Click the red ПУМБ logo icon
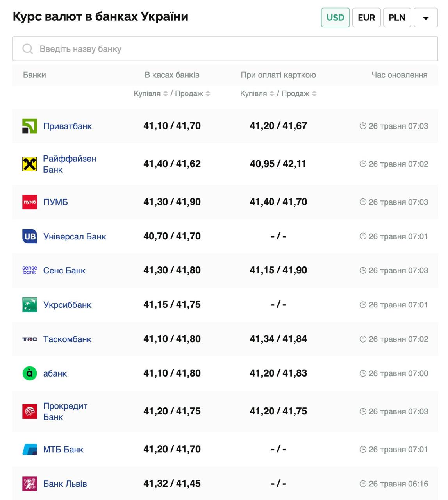The width and height of the screenshot is (448, 500). tap(30, 202)
